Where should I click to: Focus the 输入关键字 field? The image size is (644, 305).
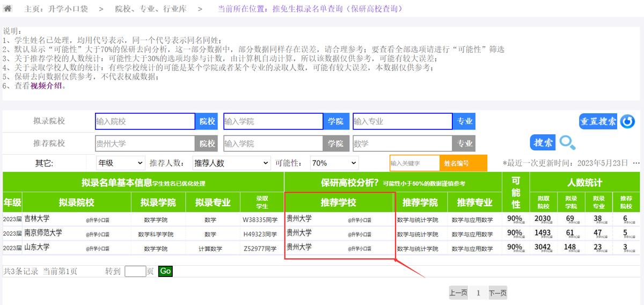[415, 163]
